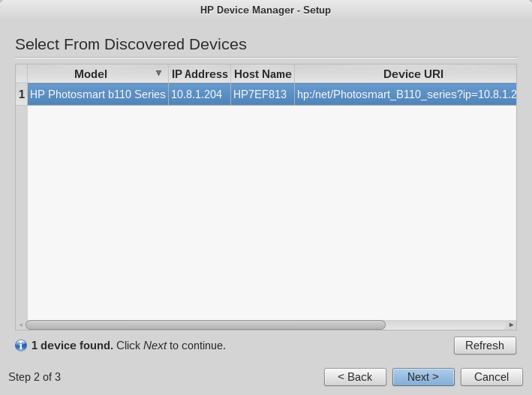The height and width of the screenshot is (395, 532).
Task: Select the HP7EF813 host name cell
Action: pyautogui.click(x=263, y=94)
